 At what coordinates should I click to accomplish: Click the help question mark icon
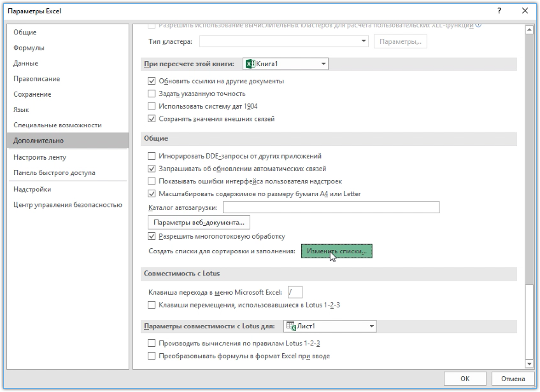tap(499, 11)
